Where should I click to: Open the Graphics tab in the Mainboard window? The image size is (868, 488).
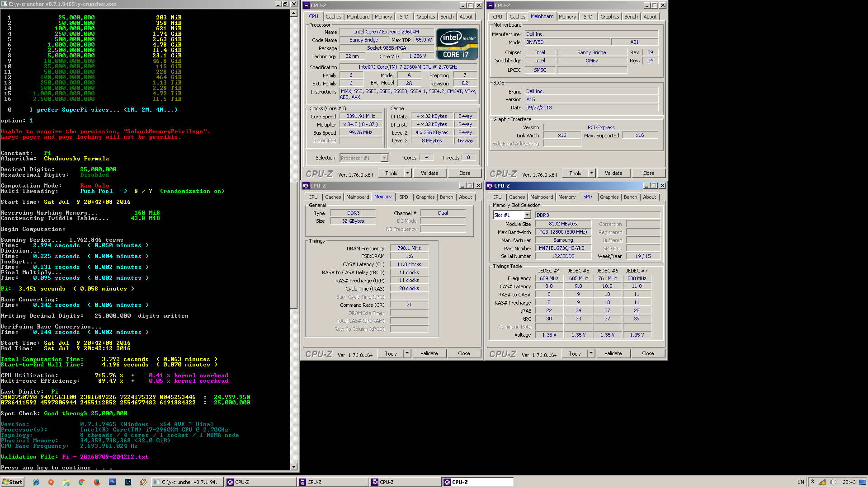click(x=609, y=17)
